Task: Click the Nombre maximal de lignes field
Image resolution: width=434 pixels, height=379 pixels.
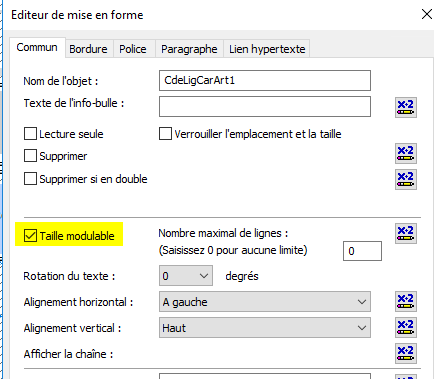Action: click(362, 251)
